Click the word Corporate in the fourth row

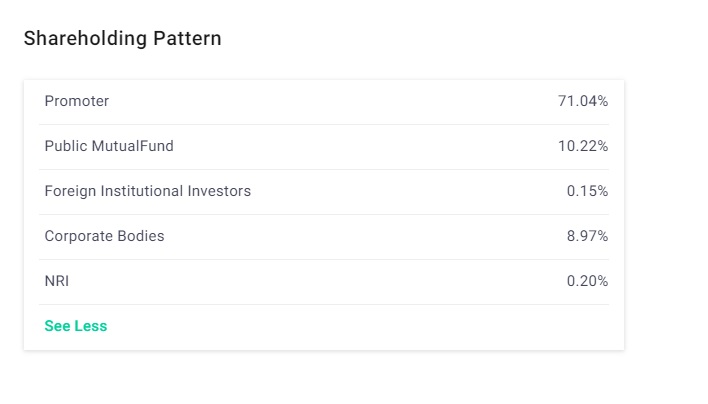point(79,237)
